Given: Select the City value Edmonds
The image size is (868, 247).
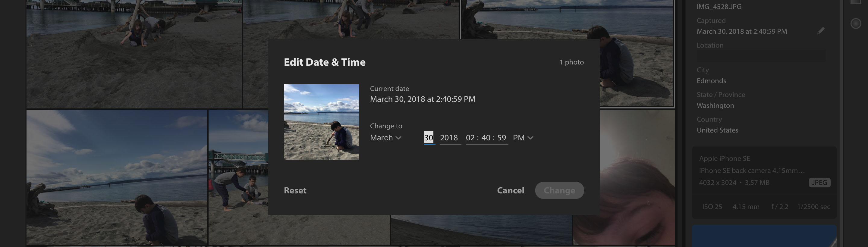Looking at the screenshot, I should tap(711, 81).
